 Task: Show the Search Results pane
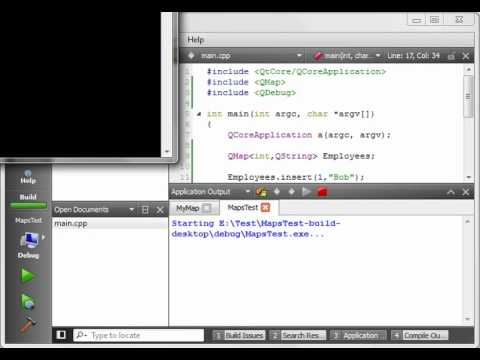298,335
